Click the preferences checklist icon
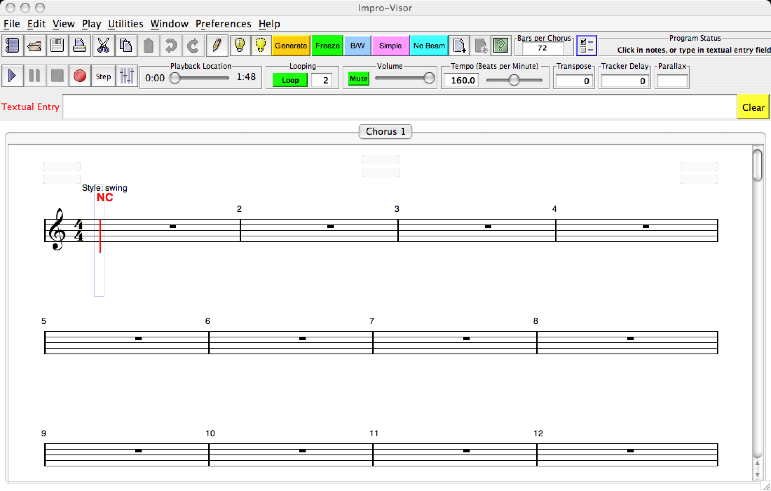771x491 pixels. tap(587, 45)
